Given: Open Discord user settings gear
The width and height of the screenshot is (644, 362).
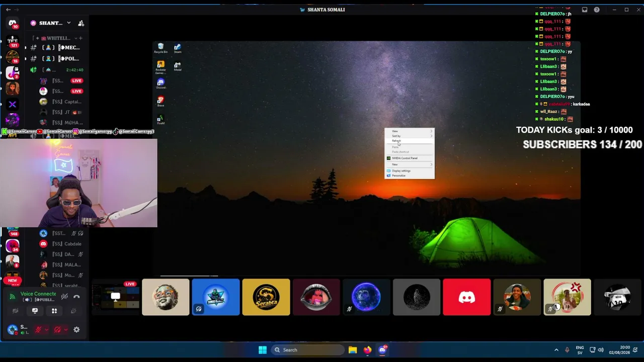Looking at the screenshot, I should 76,330.
